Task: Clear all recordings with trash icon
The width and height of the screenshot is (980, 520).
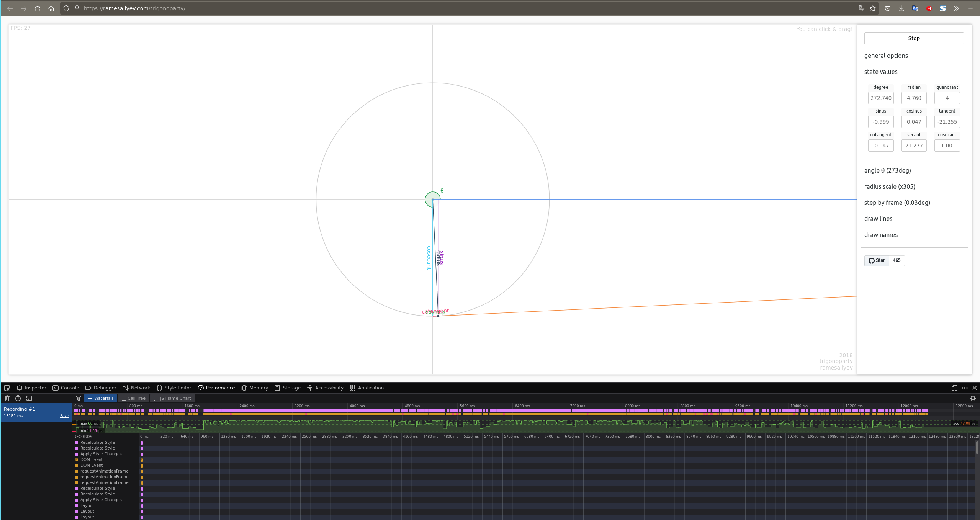Action: [7, 398]
